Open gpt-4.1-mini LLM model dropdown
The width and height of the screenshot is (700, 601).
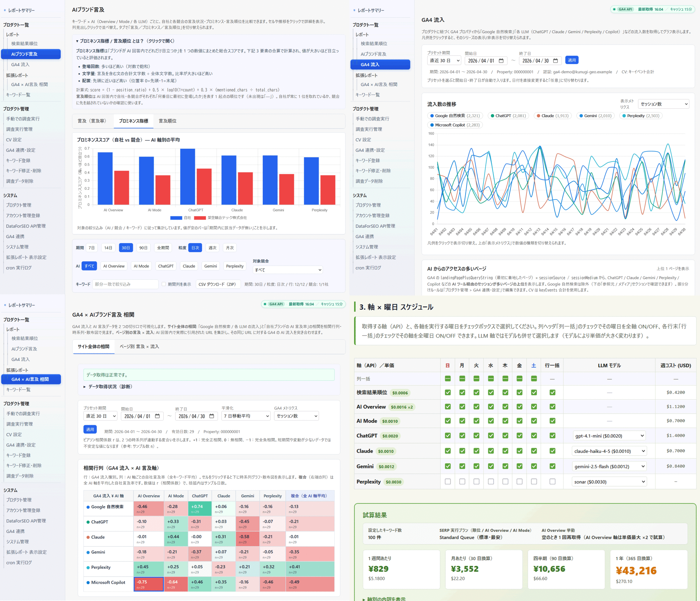609,436
